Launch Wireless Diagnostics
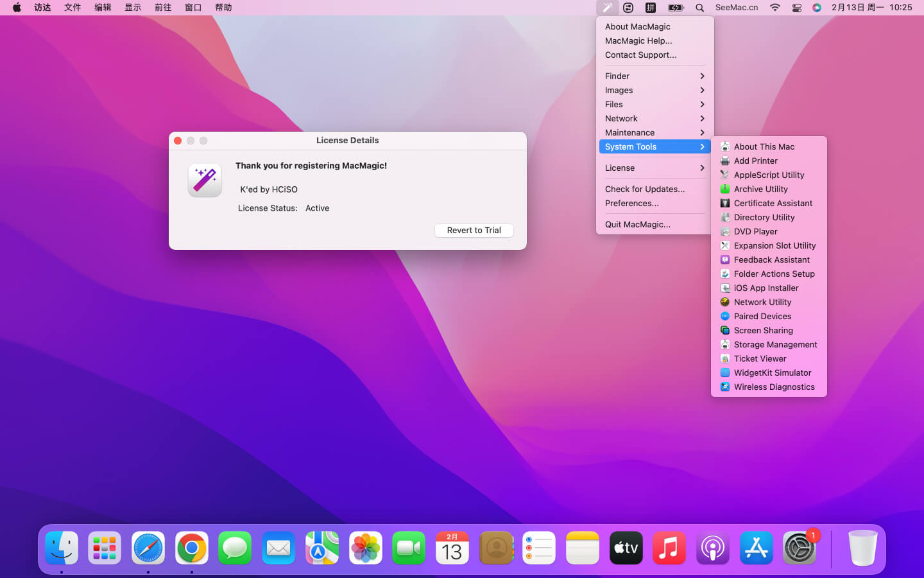 pyautogui.click(x=769, y=387)
